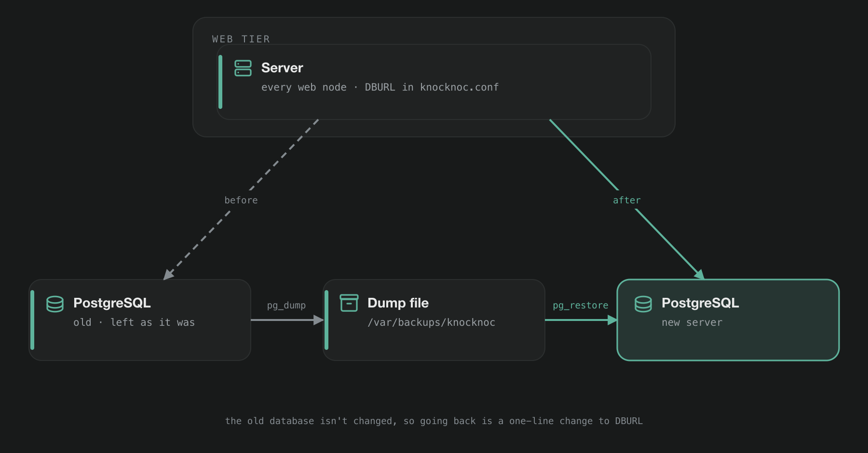This screenshot has width=868, height=453.
Task: Select the Server node title
Action: coord(282,68)
